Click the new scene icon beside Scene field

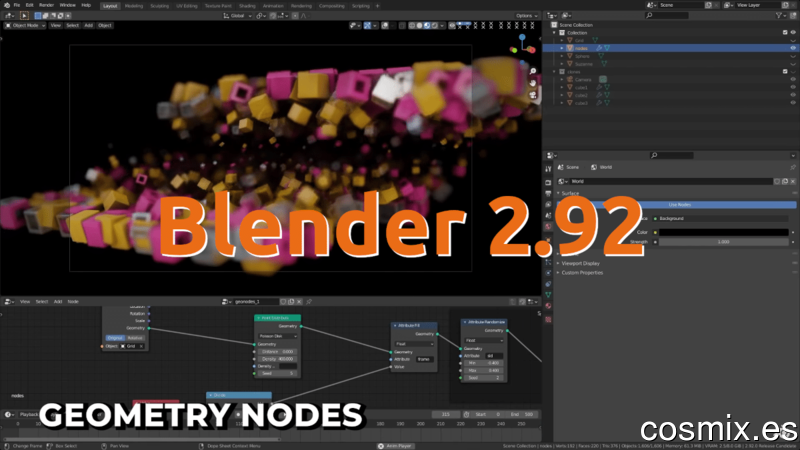click(709, 5)
